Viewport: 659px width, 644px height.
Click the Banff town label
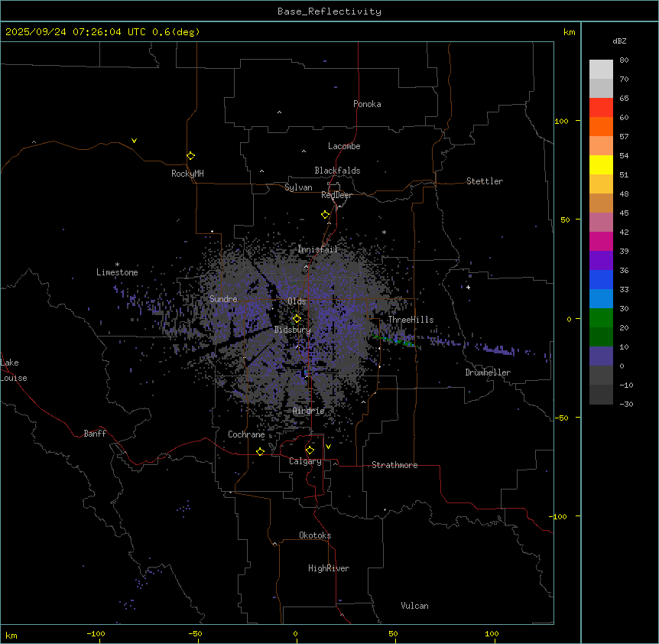point(95,434)
